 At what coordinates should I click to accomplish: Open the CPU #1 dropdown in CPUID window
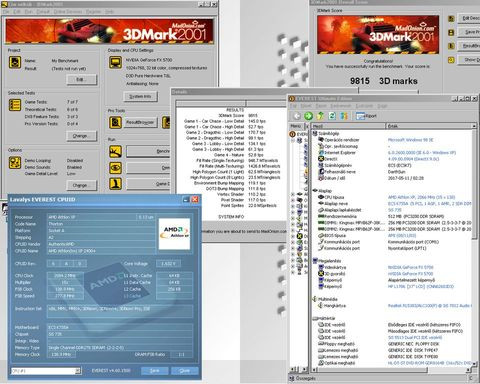(78, 371)
